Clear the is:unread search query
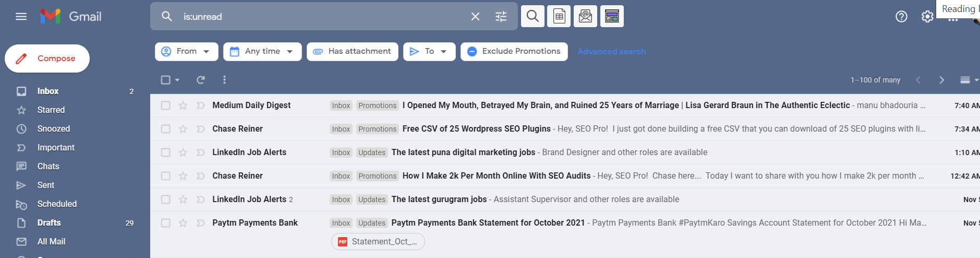The image size is (980, 258). click(x=475, y=17)
